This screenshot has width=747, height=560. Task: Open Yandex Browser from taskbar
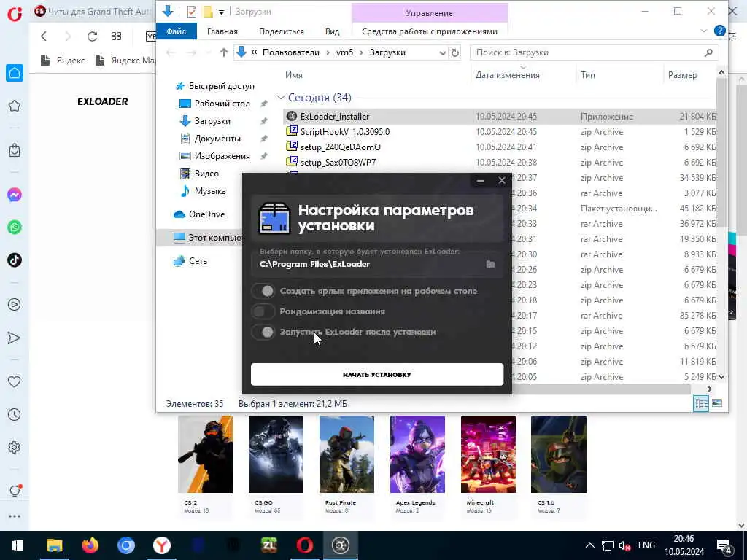pos(162,545)
